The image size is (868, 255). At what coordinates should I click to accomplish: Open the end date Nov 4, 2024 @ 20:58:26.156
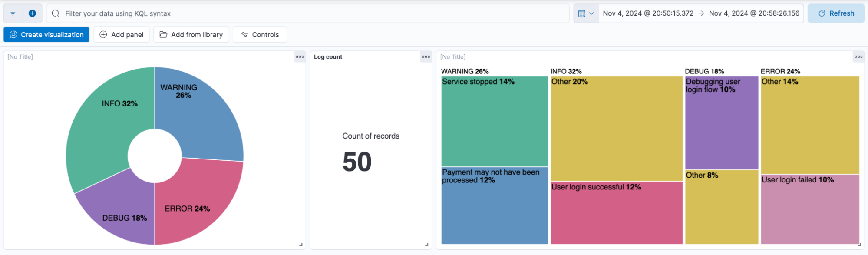[x=754, y=13]
